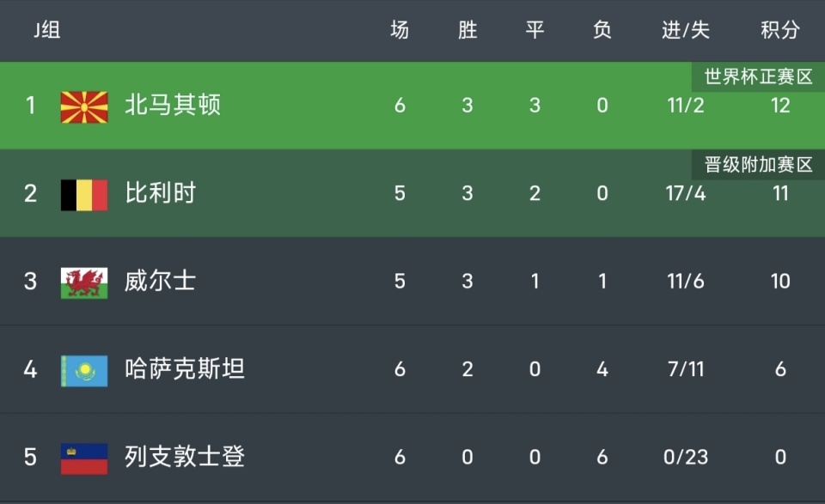Viewport: 825px width, 504px height.
Task: Click the 负 column header
Action: click(602, 31)
